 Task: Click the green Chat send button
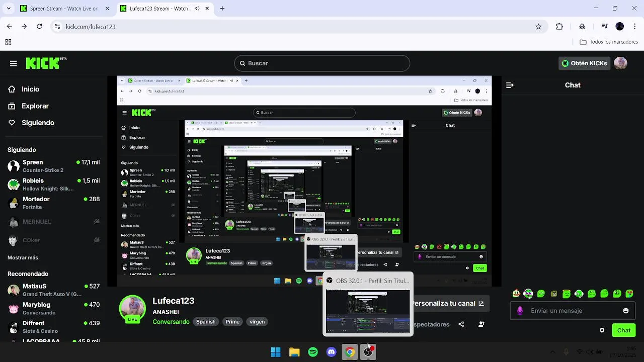(624, 330)
